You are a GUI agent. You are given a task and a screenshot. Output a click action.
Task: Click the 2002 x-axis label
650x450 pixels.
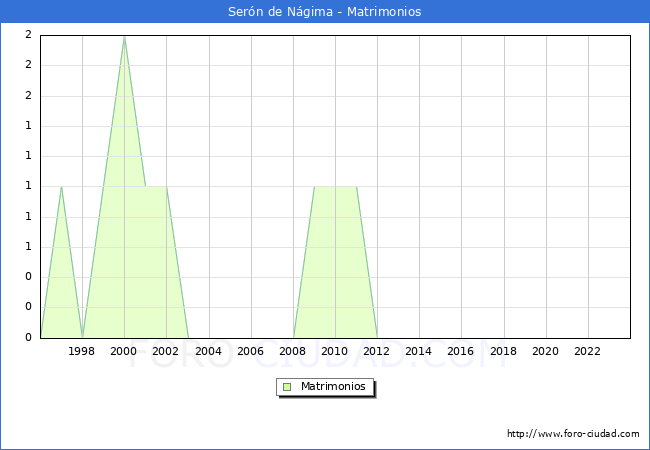point(165,351)
